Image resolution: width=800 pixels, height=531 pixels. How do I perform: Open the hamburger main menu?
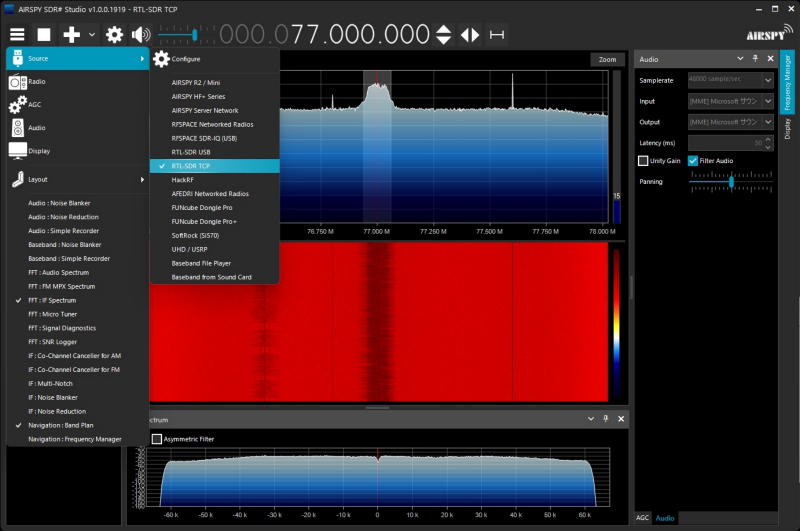pos(17,35)
